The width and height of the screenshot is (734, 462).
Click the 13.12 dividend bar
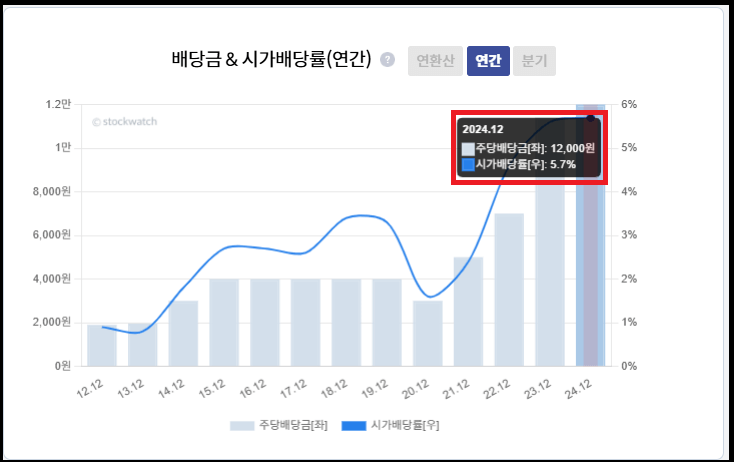(142, 345)
